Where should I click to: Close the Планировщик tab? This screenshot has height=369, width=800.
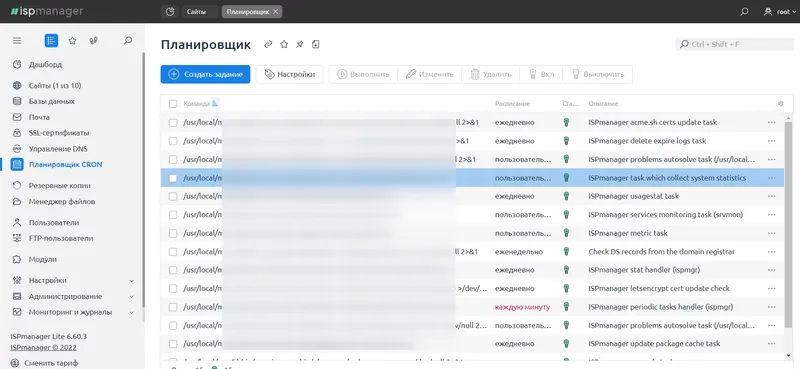coord(276,11)
